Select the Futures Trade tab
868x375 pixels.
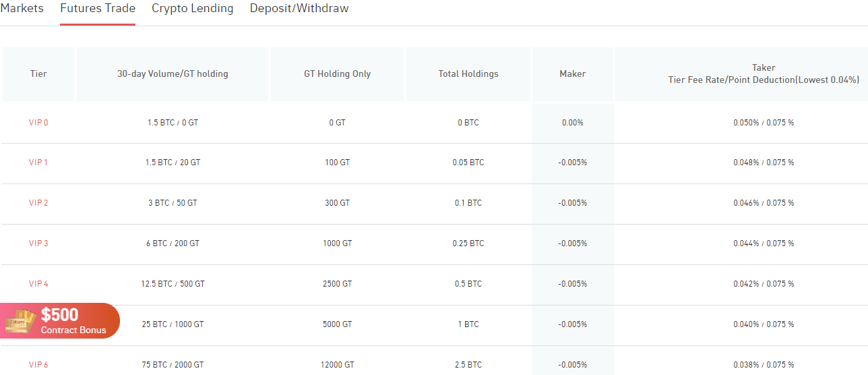[98, 9]
